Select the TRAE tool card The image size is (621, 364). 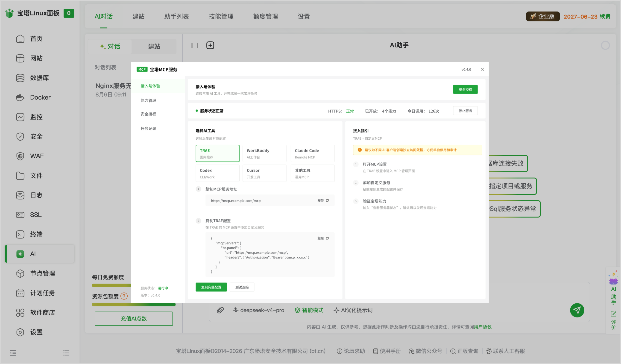[217, 153]
